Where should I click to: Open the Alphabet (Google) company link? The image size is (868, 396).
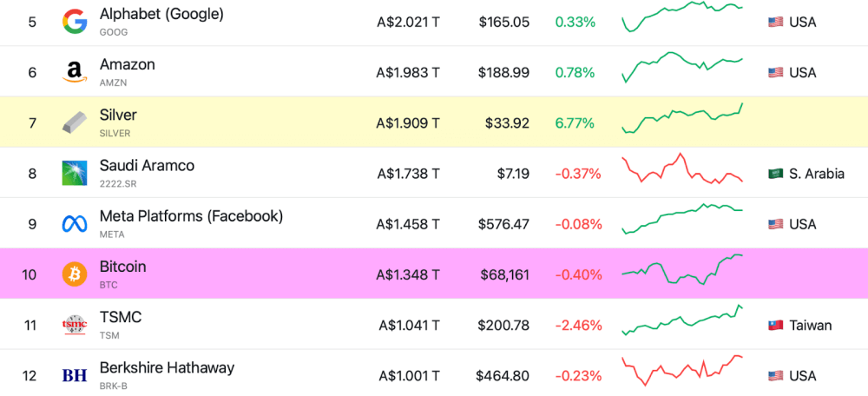[161, 14]
